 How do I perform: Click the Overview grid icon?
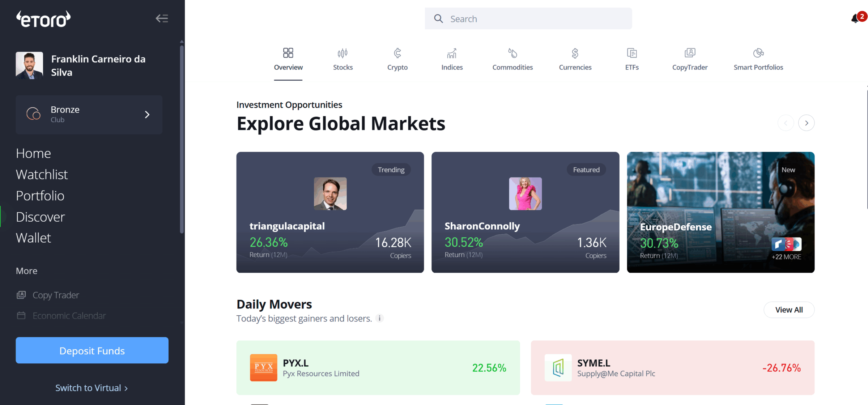(x=288, y=53)
